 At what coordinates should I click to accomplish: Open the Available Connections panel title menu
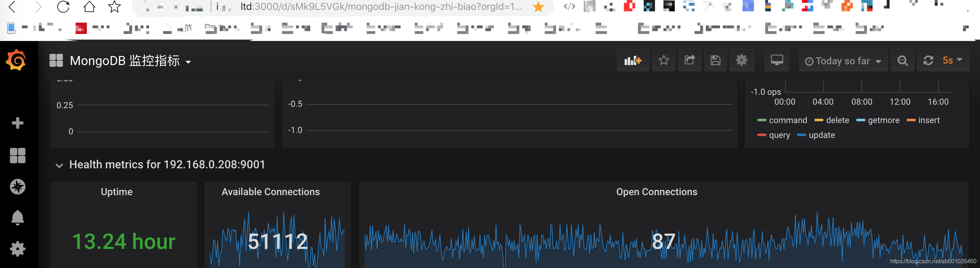tap(271, 192)
